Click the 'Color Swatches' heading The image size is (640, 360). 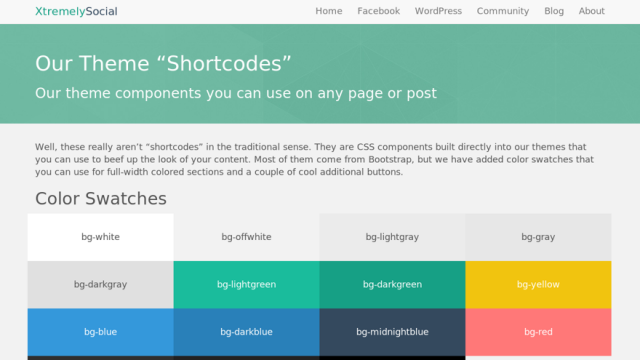(101, 199)
